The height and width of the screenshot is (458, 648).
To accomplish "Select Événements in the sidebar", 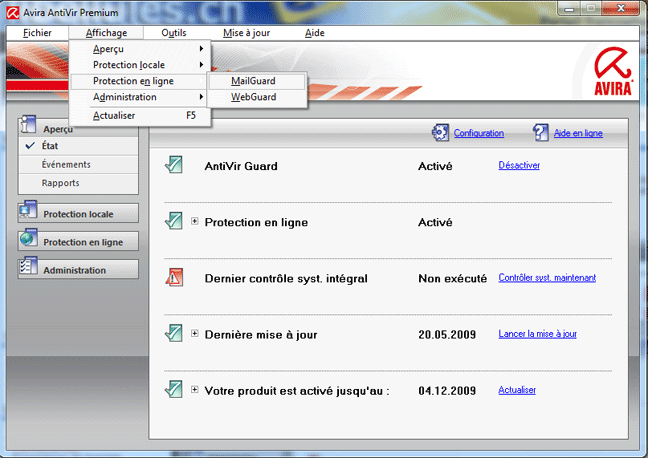I will [78, 165].
